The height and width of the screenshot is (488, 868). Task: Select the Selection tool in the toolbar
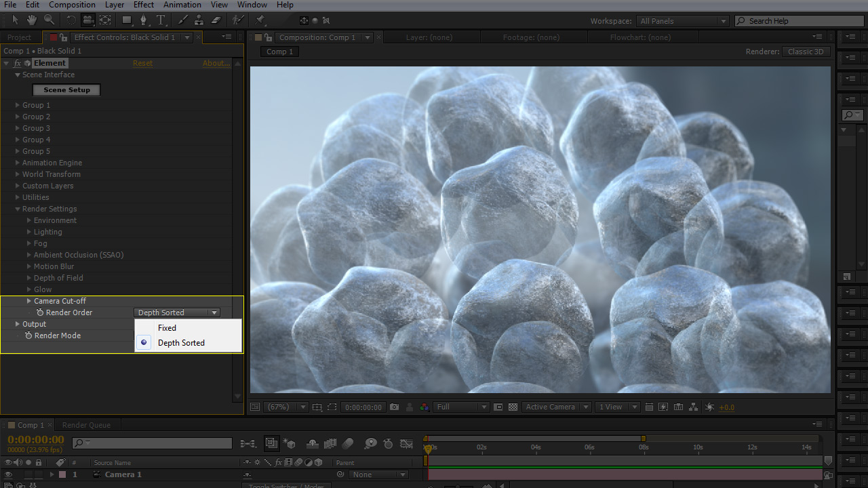click(16, 20)
